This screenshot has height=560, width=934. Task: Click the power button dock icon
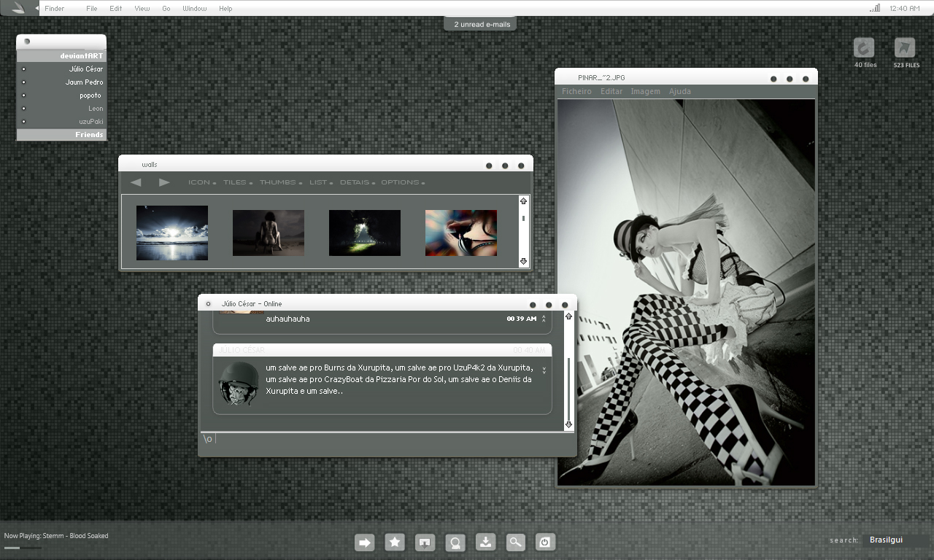546,542
